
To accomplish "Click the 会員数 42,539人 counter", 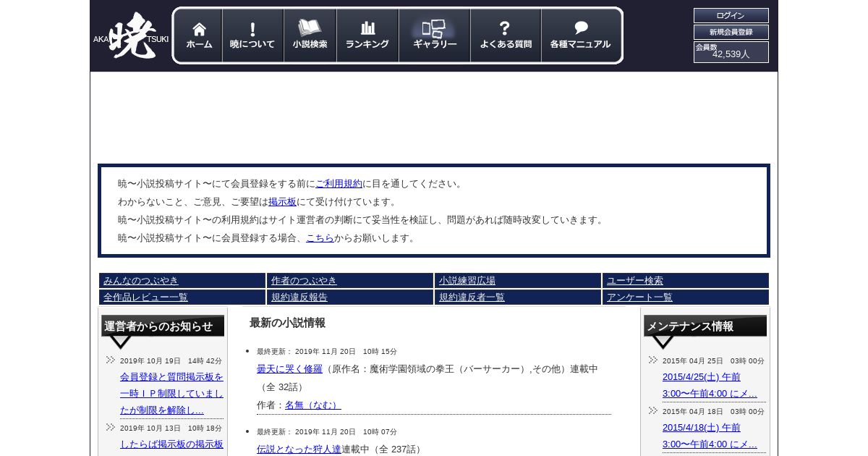I will click(731, 51).
